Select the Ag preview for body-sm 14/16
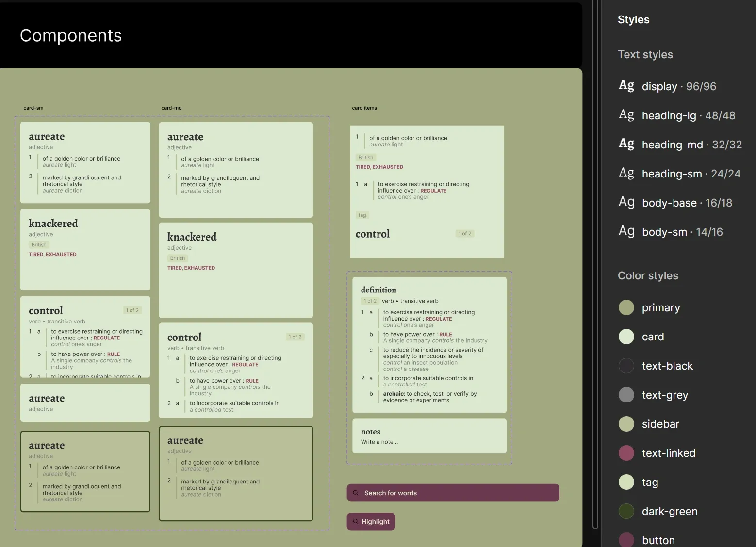Image resolution: width=756 pixels, height=547 pixels. tap(626, 231)
